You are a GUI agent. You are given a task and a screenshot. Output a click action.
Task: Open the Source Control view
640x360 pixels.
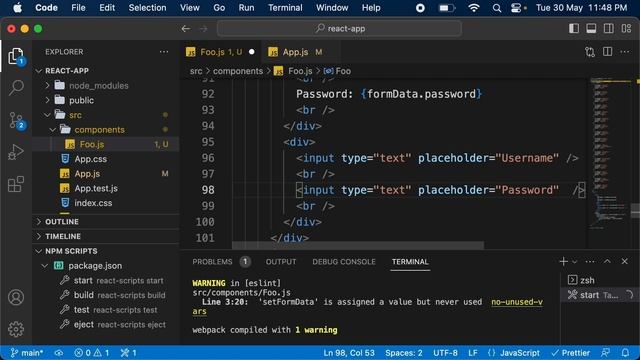point(16,120)
